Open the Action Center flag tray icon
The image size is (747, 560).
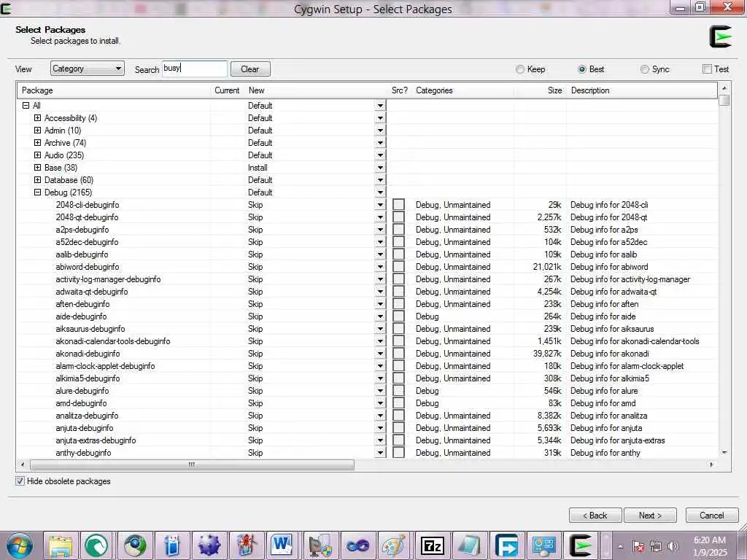(639, 546)
